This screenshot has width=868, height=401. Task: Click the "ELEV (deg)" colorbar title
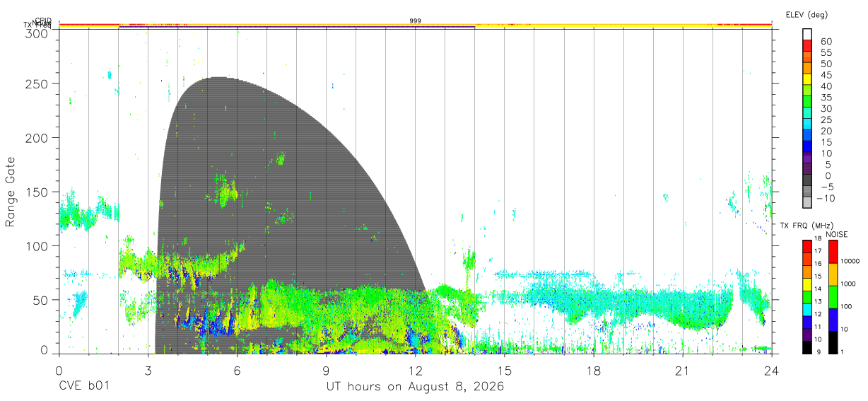[x=807, y=15]
